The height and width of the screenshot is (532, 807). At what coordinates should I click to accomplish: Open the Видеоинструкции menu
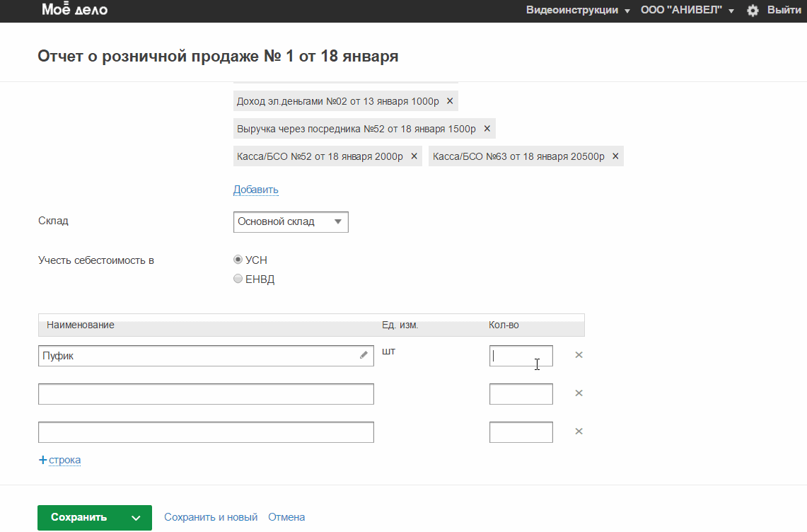[x=578, y=11]
